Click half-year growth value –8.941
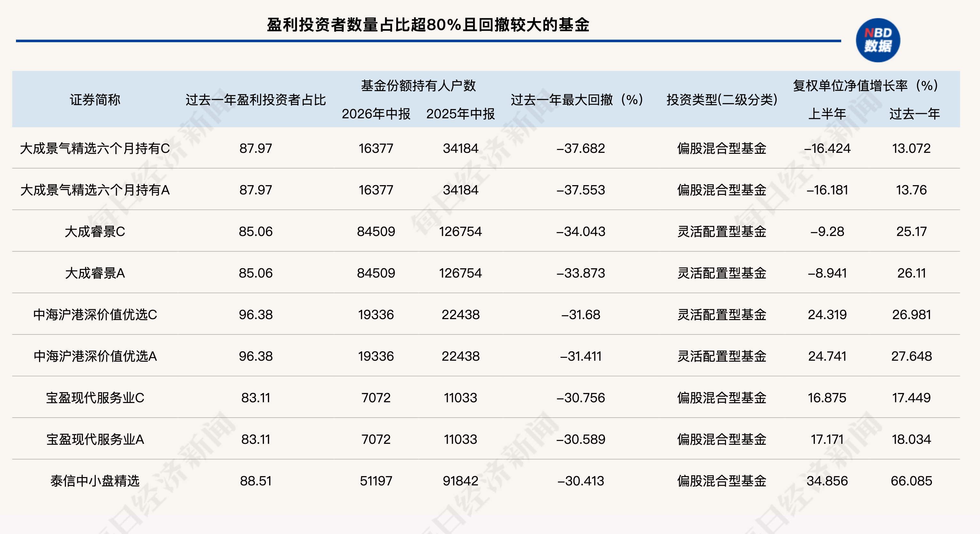 827,273
